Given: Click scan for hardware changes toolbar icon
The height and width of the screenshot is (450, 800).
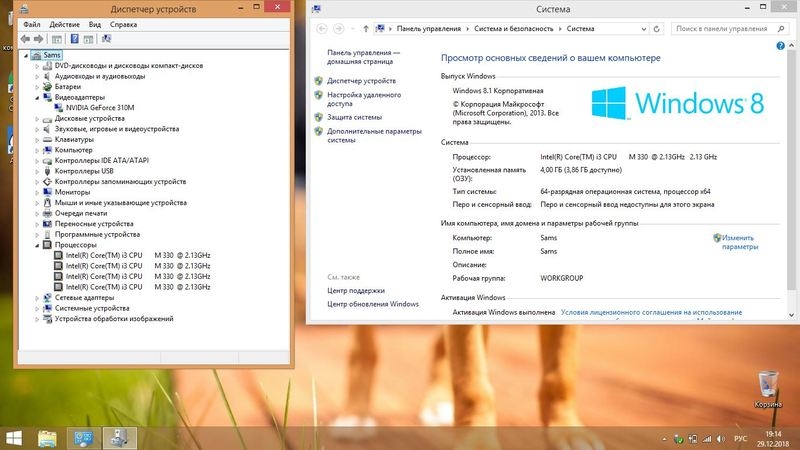Looking at the screenshot, I should click(106, 39).
